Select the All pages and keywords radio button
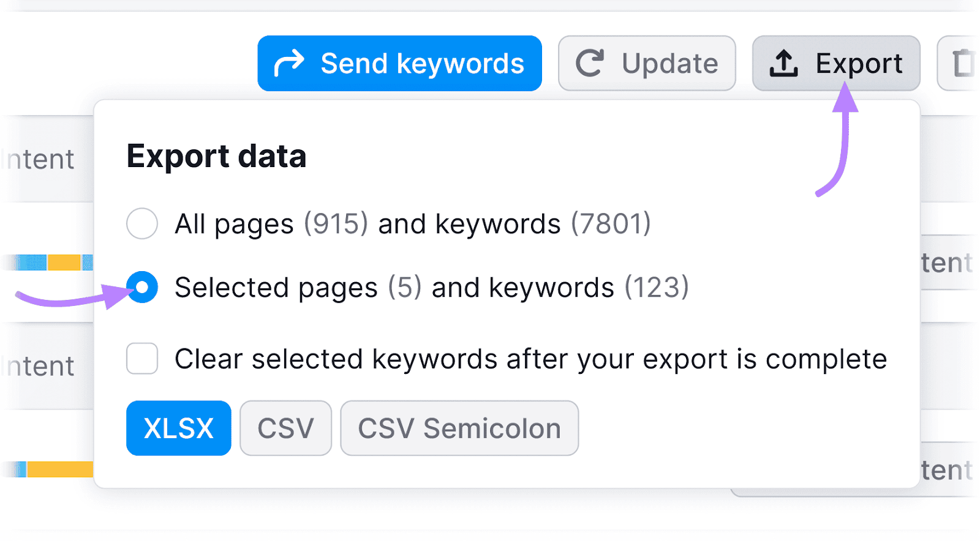This screenshot has height=541, width=980. coord(141,224)
